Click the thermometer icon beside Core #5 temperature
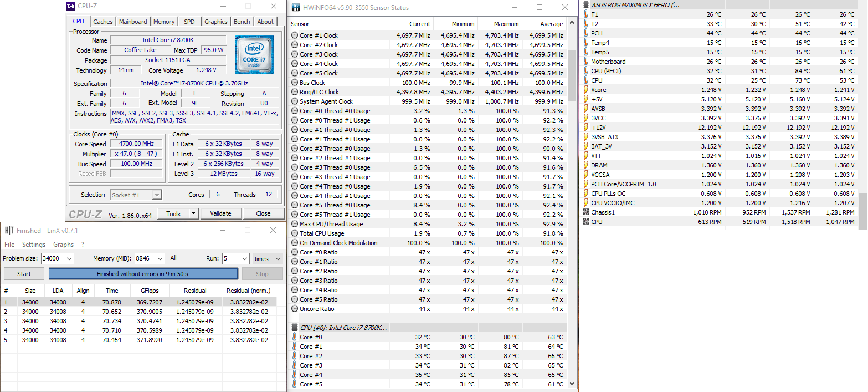 point(295,384)
